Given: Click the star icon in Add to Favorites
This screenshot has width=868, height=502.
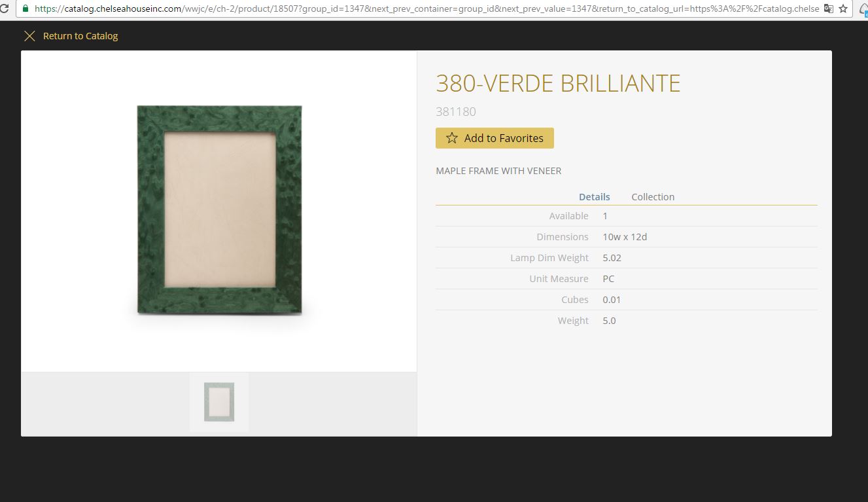Looking at the screenshot, I should click(x=452, y=138).
